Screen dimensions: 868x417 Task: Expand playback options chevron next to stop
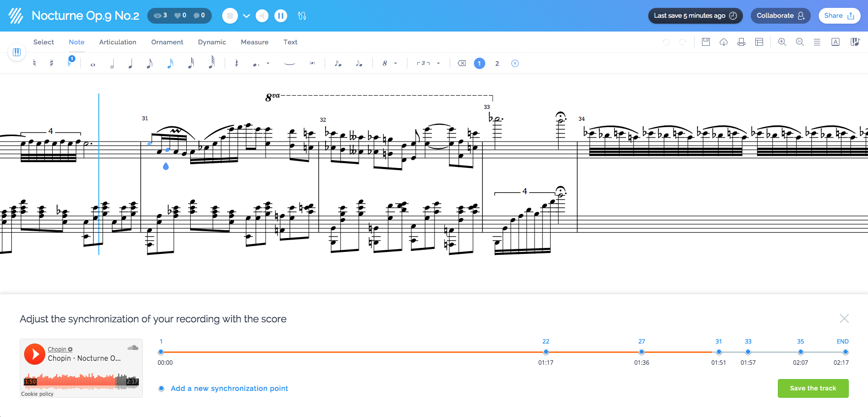pyautogui.click(x=246, y=16)
